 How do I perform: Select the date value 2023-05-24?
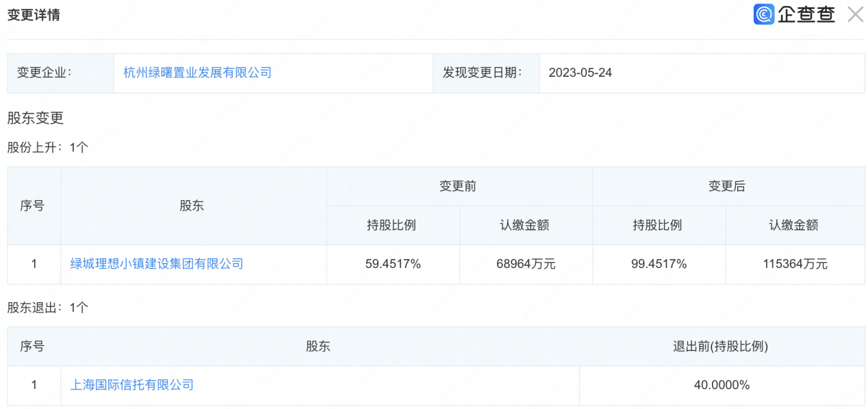point(580,73)
